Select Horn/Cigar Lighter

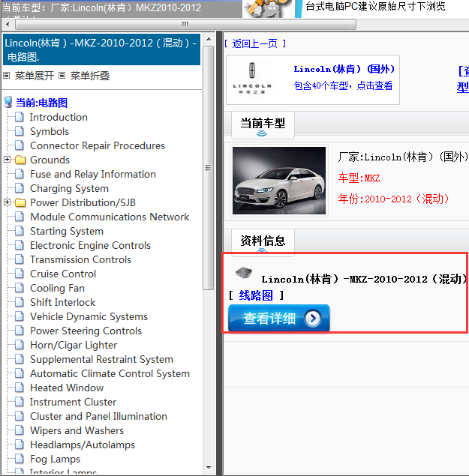click(74, 345)
